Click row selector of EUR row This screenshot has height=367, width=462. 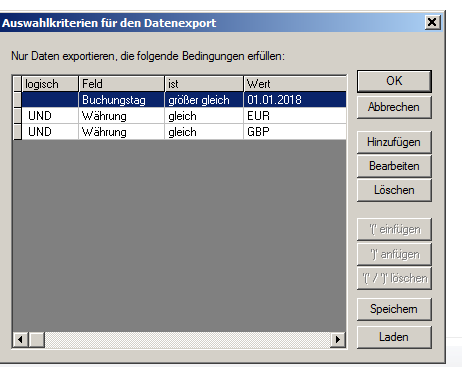(x=17, y=116)
